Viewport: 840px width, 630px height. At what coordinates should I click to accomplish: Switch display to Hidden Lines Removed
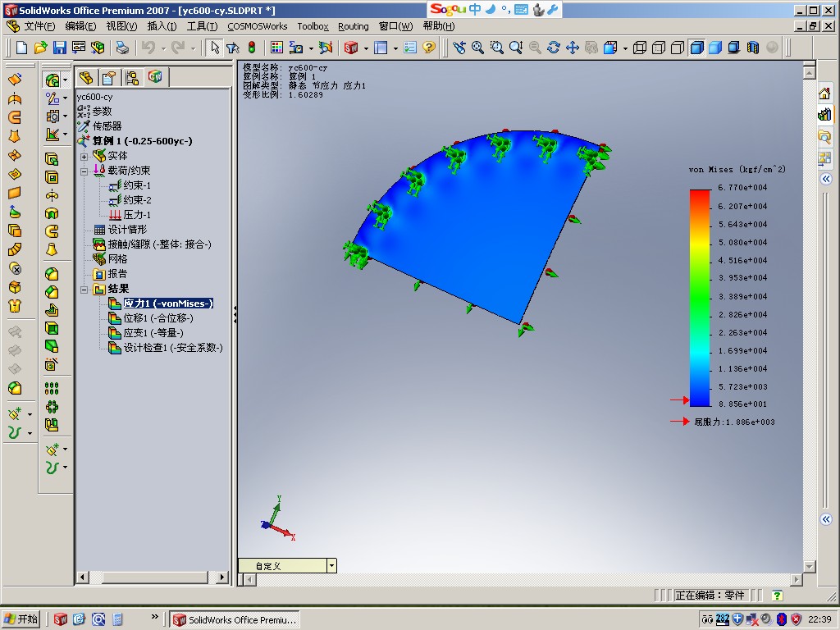click(677, 48)
